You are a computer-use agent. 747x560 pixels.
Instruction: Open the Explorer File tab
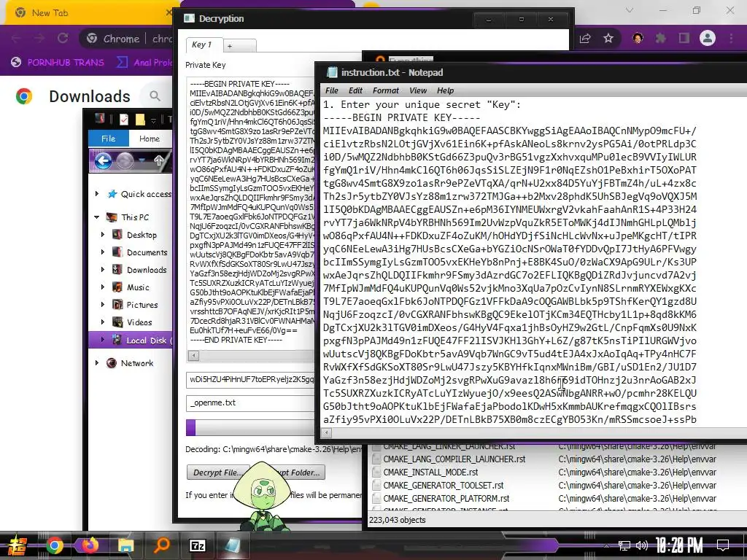point(109,139)
